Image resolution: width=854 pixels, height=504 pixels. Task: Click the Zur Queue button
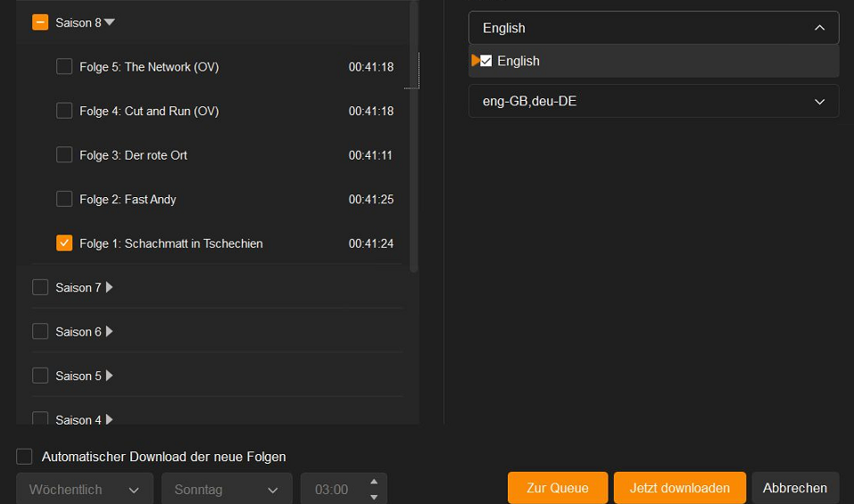tap(558, 488)
